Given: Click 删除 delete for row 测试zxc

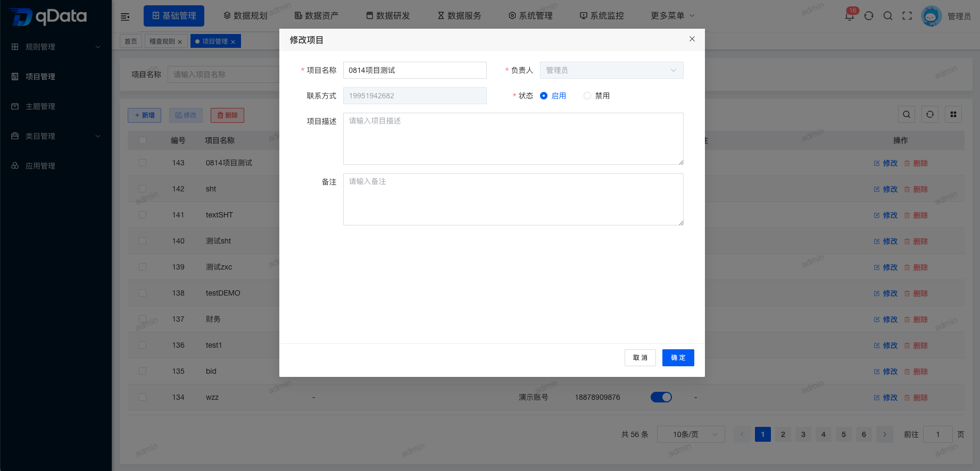Looking at the screenshot, I should point(916,267).
